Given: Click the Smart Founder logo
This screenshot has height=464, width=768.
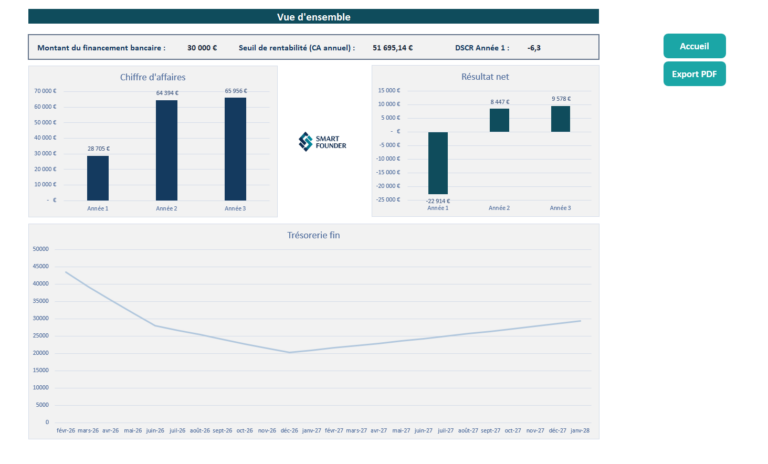Looking at the screenshot, I should point(322,142).
